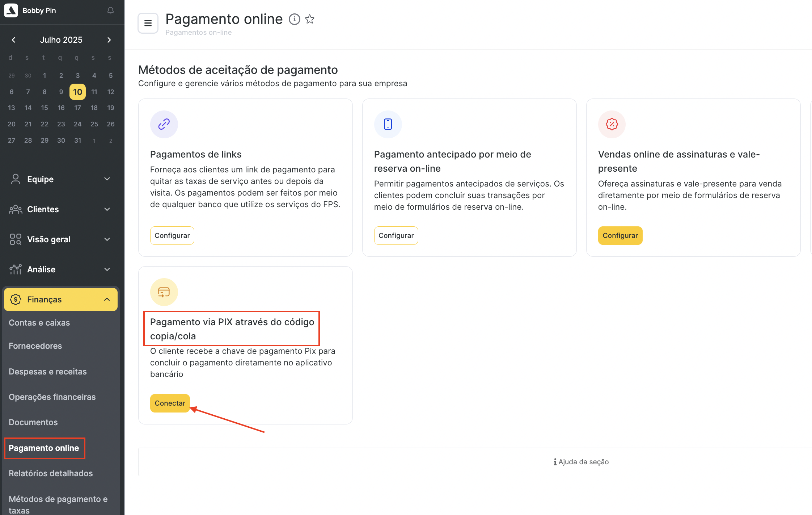
Task: Click Conectar for PIX payment
Action: tap(170, 403)
